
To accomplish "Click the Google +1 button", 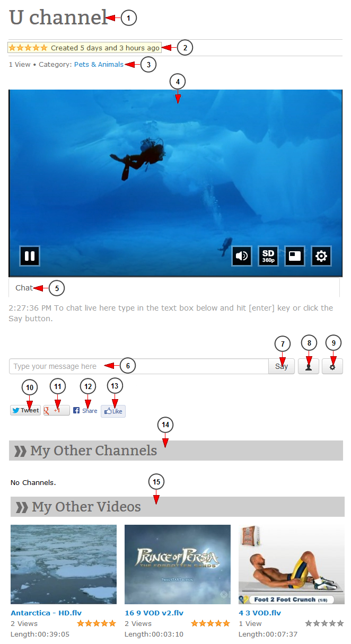I will click(56, 410).
